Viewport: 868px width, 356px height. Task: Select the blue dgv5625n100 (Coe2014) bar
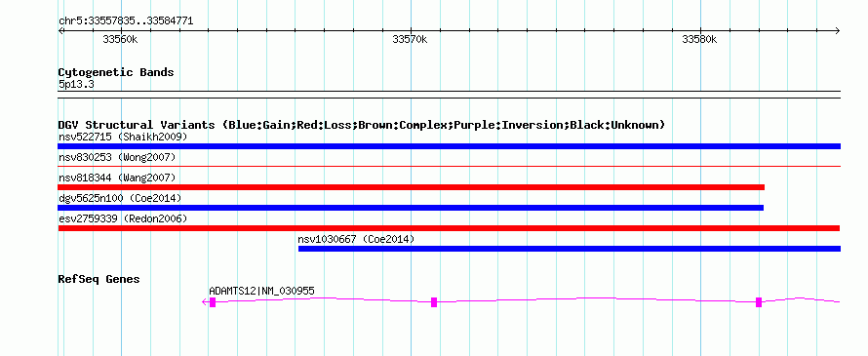point(411,208)
